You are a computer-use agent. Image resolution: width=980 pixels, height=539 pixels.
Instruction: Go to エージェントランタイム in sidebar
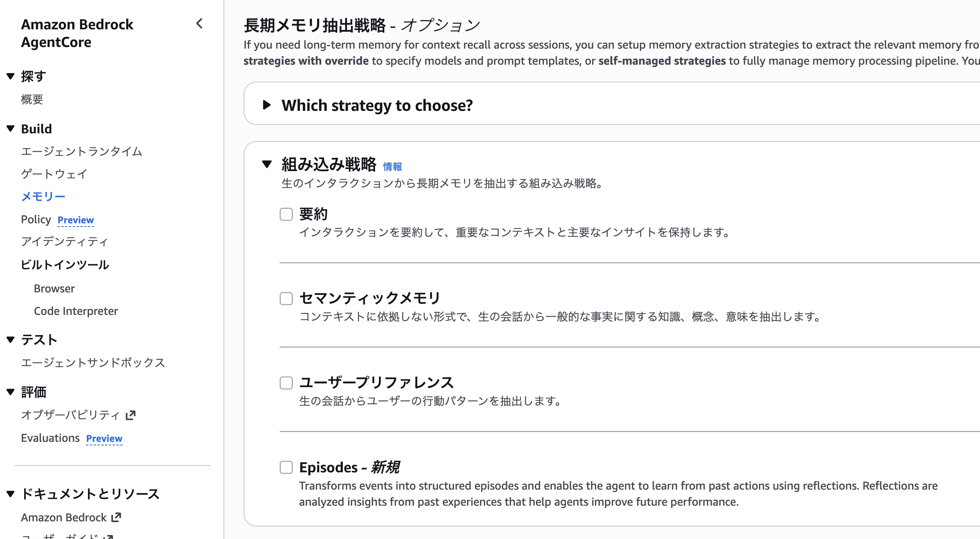[x=82, y=151]
